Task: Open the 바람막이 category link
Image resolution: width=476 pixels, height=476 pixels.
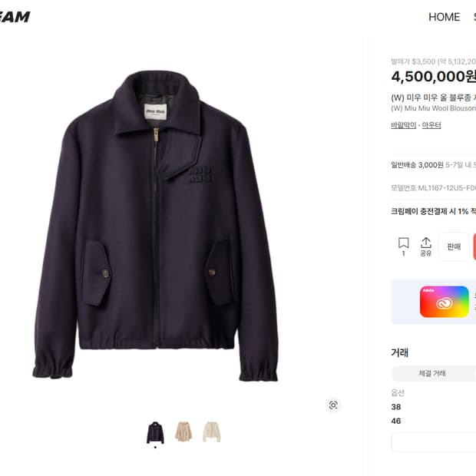Action: pyautogui.click(x=403, y=125)
